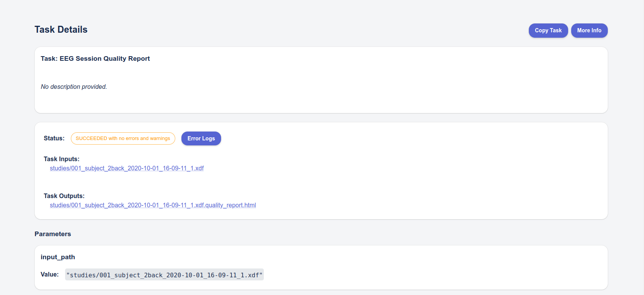The height and width of the screenshot is (295, 644).
Task: Click the Parameters section heading
Action: click(53, 234)
